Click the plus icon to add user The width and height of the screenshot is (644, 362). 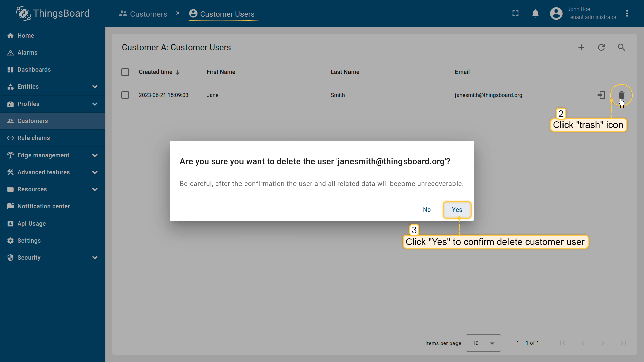tap(581, 47)
